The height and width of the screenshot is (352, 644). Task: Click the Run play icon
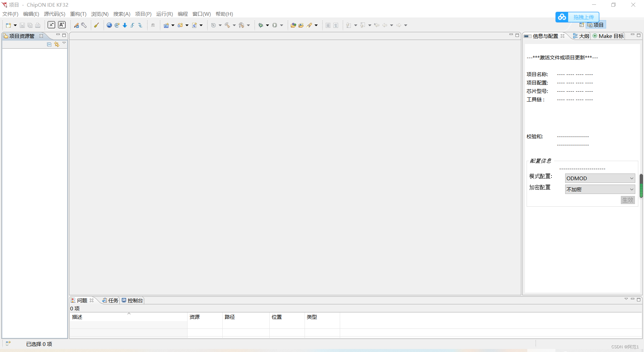tap(275, 25)
